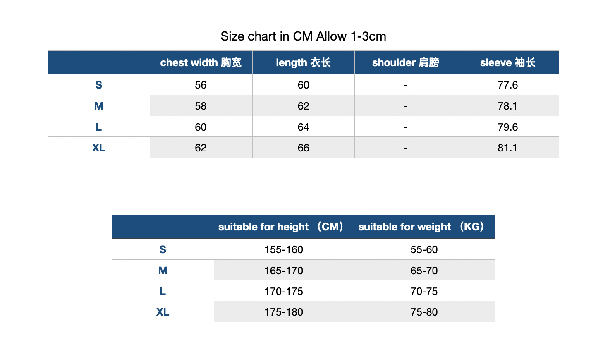This screenshot has width=603, height=364.
Task: Click weight range 65-70
Action: tap(424, 271)
